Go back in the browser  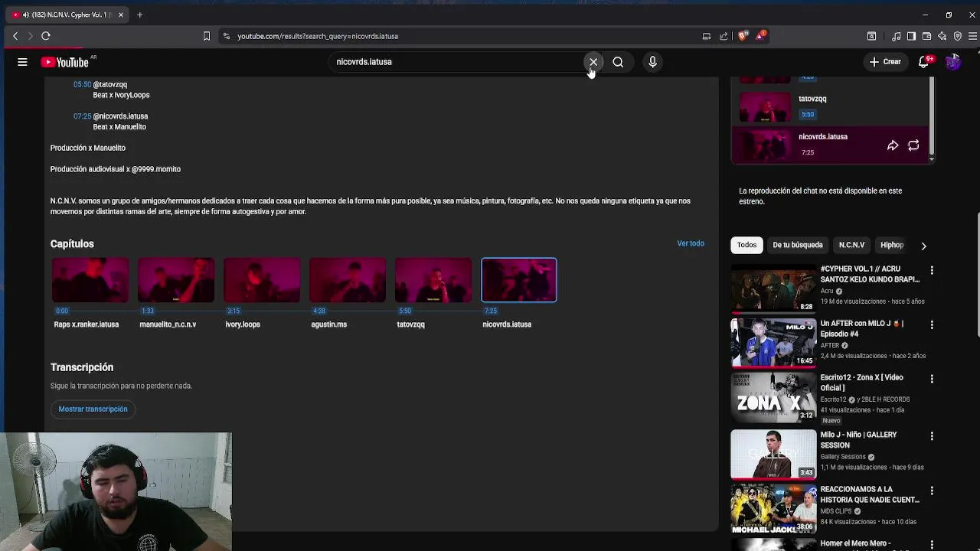[x=15, y=36]
